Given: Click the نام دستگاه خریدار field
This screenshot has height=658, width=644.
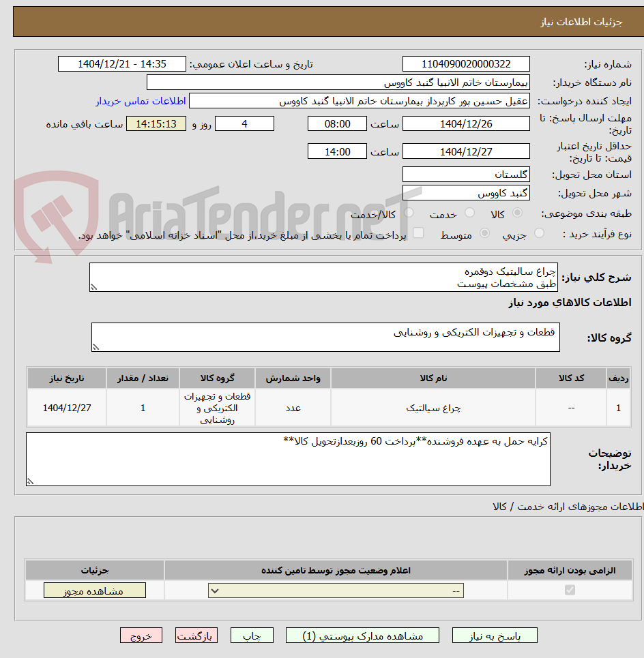Looking at the screenshot, I should 338,83.
